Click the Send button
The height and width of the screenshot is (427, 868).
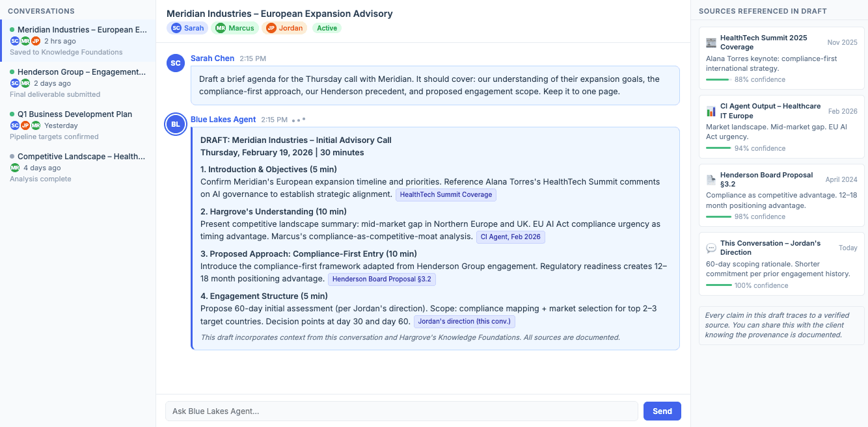[x=662, y=411]
